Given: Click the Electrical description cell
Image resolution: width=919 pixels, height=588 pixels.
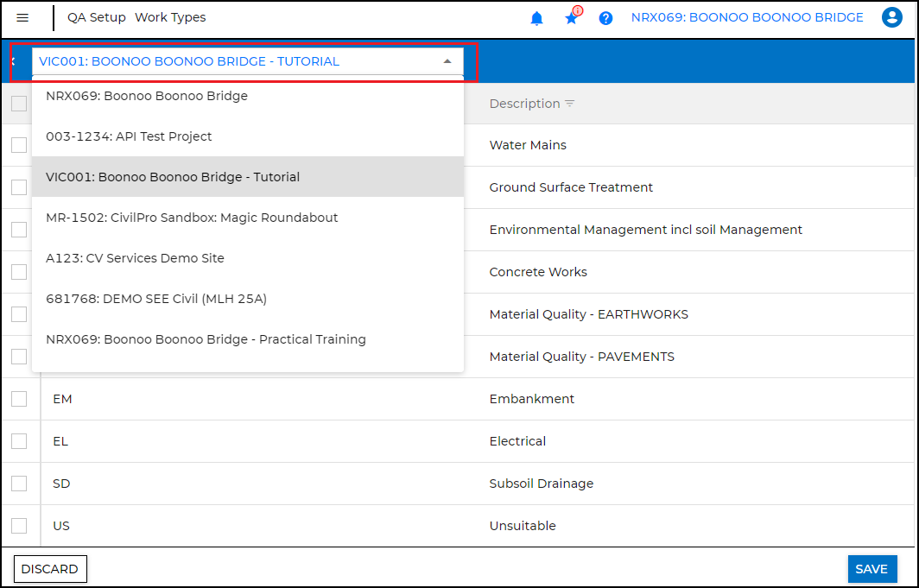Looking at the screenshot, I should (517, 441).
